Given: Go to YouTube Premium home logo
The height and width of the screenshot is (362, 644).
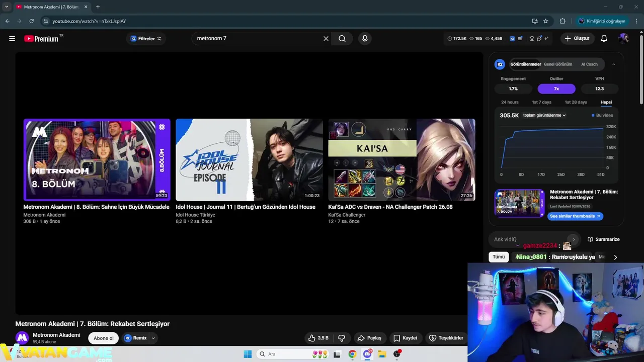Looking at the screenshot, I should [x=41, y=39].
